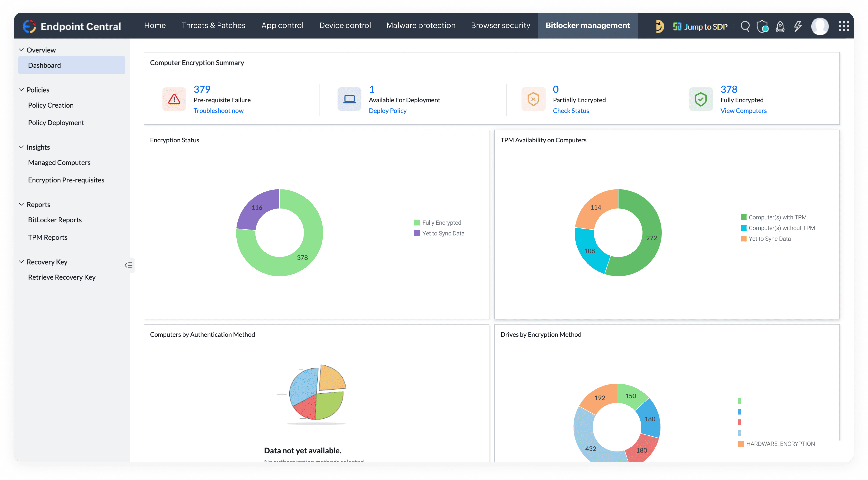Screen dimensions: 868x480
Task: Open the apps grid launcher icon
Action: tap(844, 26)
